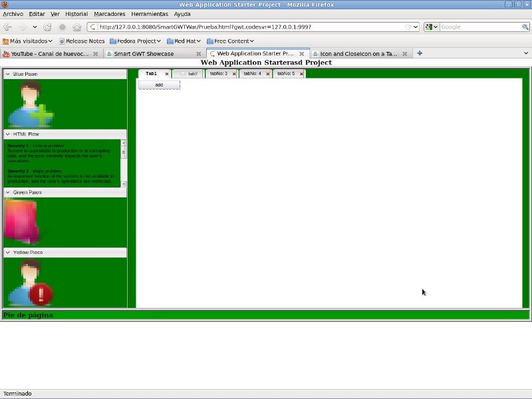Click the blue pawn add-user image
Viewport: 532px width, 399px height.
31,104
